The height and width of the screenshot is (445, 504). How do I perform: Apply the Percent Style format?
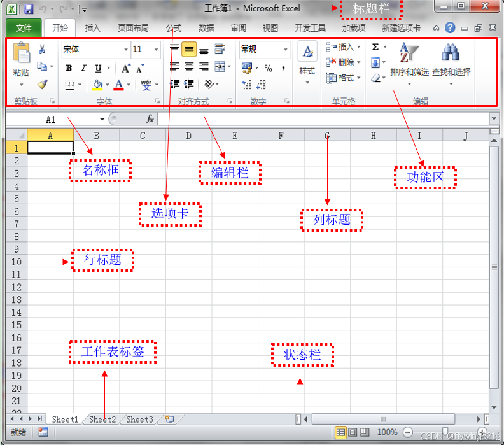coord(268,68)
